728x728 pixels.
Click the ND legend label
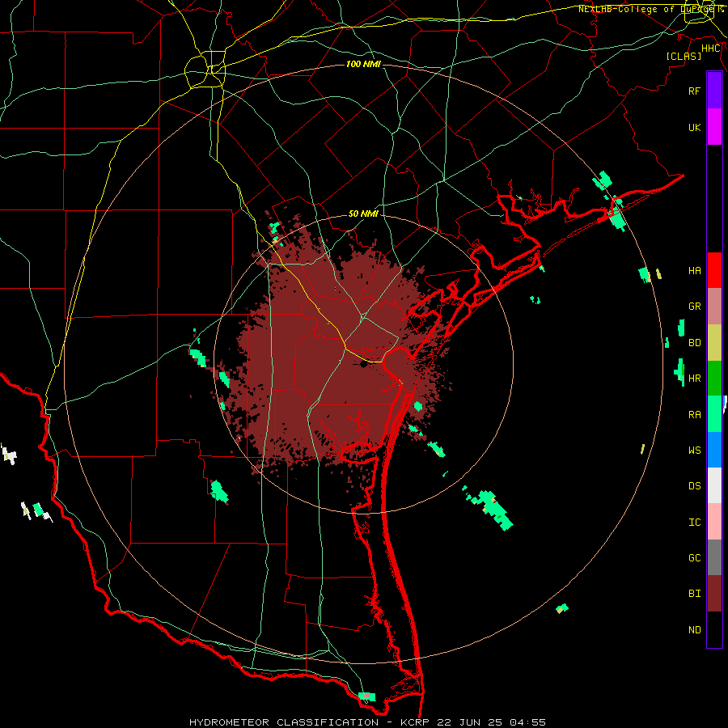click(x=694, y=630)
